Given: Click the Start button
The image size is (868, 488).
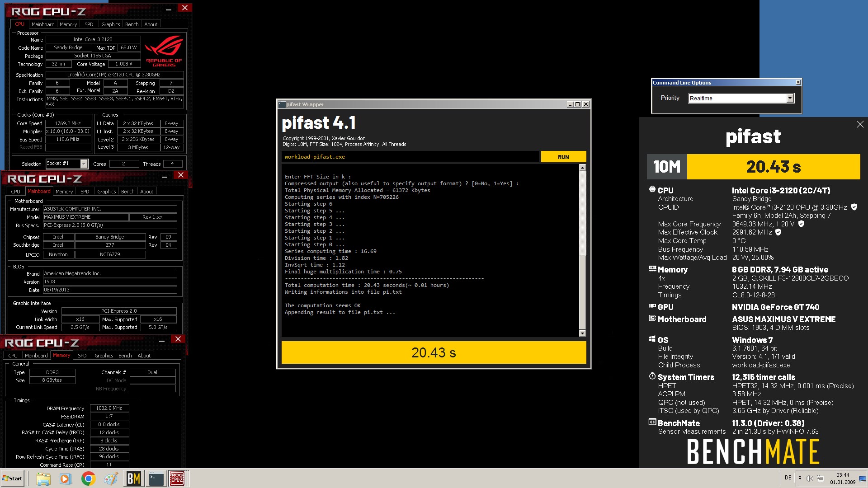Looking at the screenshot, I should (x=13, y=479).
